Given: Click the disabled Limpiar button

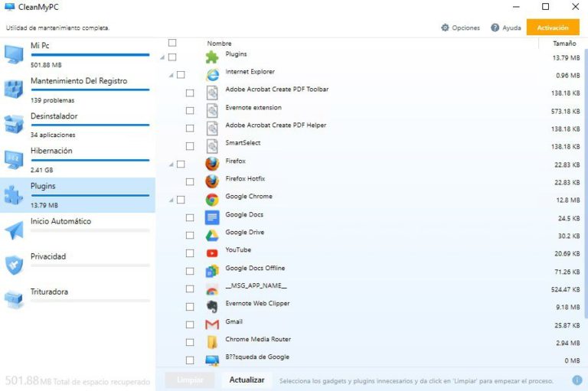Looking at the screenshot, I should (190, 380).
